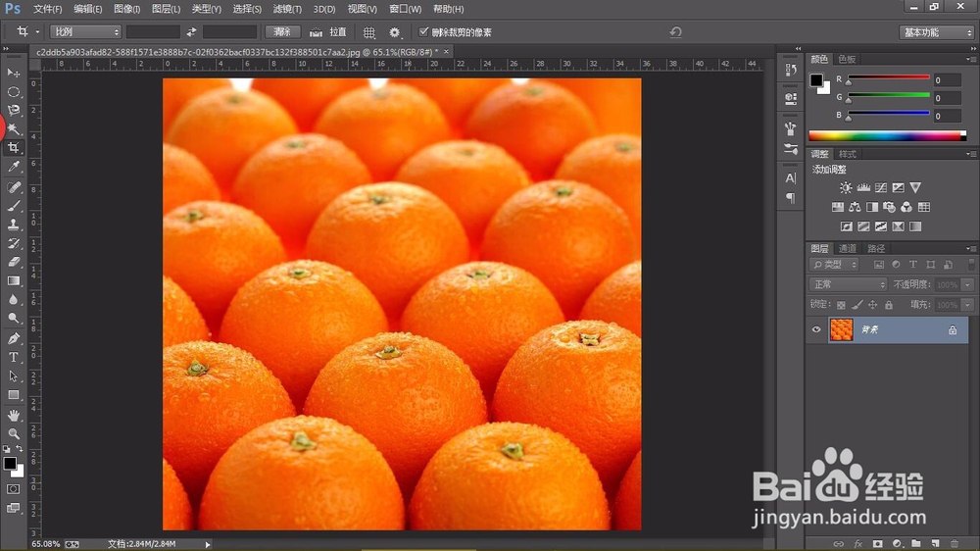
Task: Toggle Quick Mask mode
Action: 13,489
